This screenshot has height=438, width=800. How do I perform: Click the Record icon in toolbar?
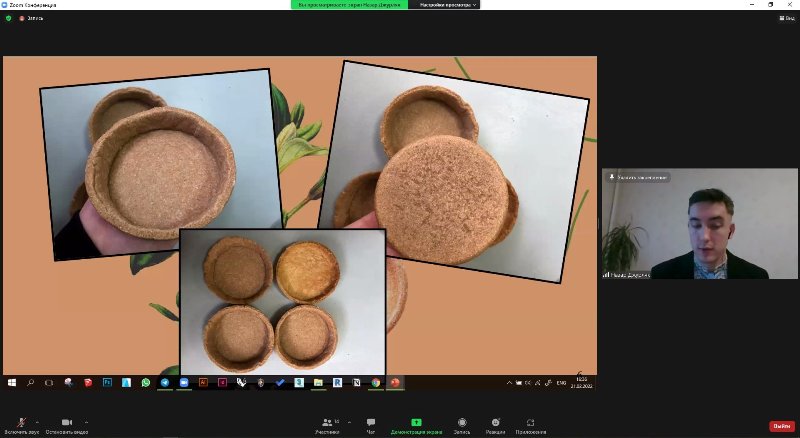point(462,423)
